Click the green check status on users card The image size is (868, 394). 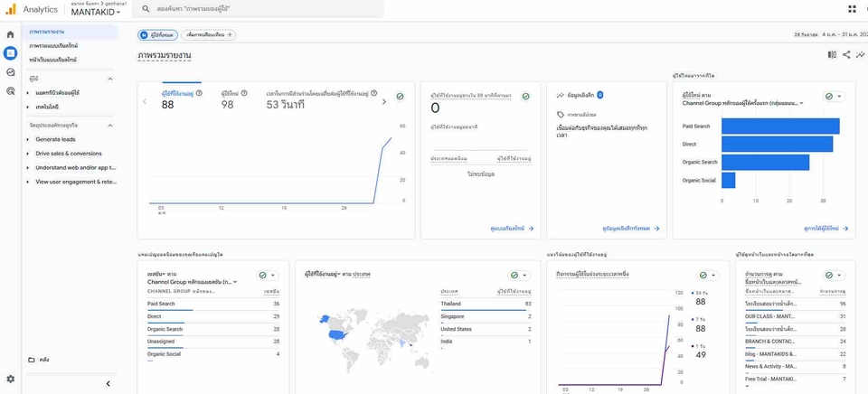400,97
